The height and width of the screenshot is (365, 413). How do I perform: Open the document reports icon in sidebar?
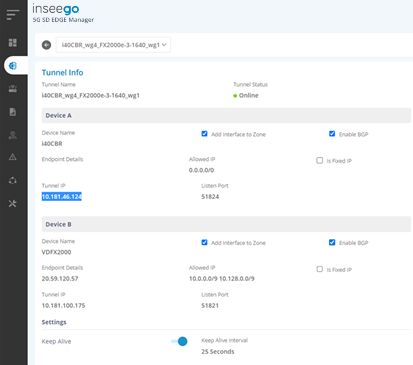click(13, 112)
